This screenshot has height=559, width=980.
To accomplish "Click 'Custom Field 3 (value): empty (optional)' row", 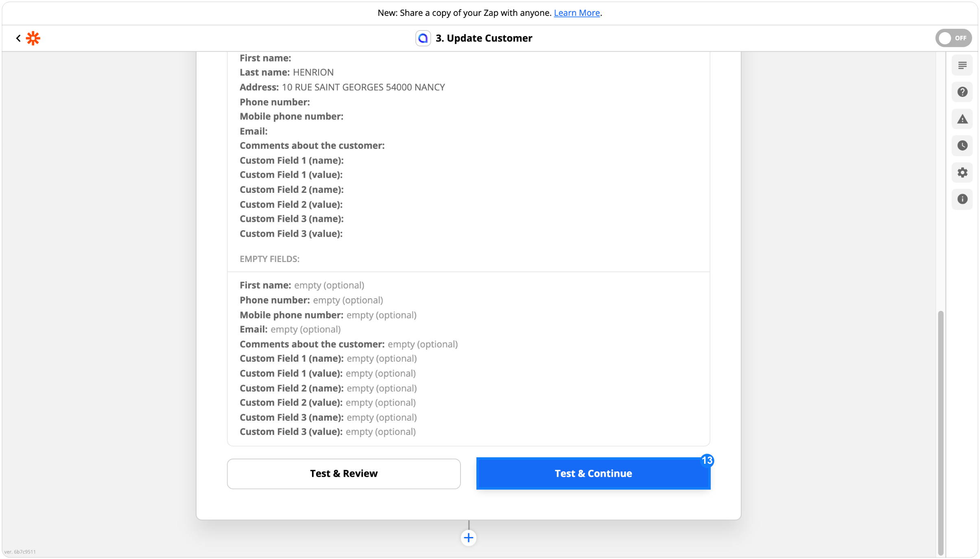I will click(x=327, y=432).
